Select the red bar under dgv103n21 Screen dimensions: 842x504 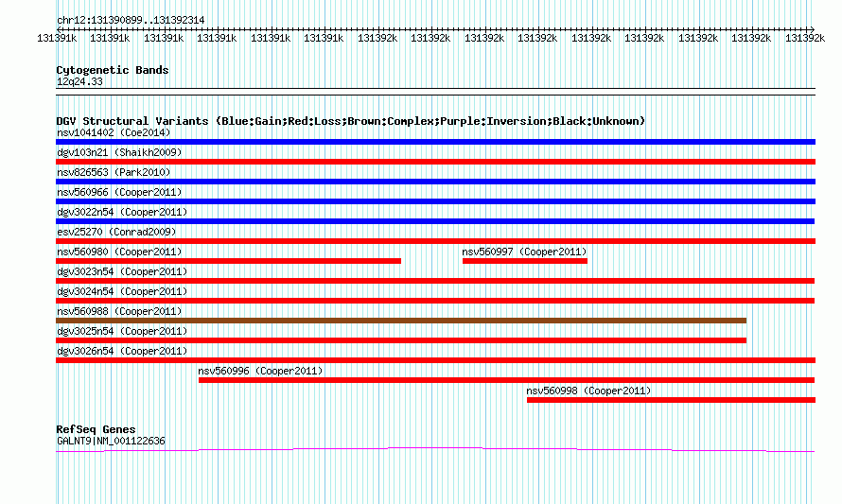(435, 162)
